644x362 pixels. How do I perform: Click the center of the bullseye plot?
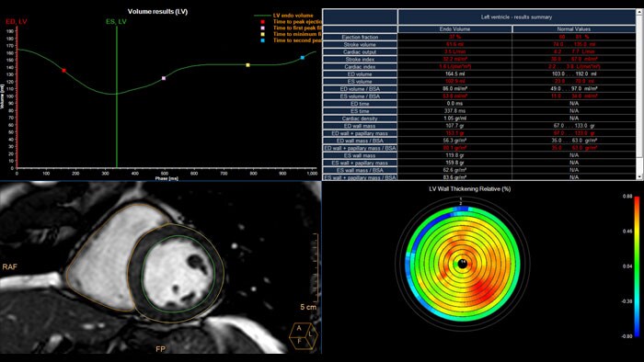pyautogui.click(x=463, y=264)
